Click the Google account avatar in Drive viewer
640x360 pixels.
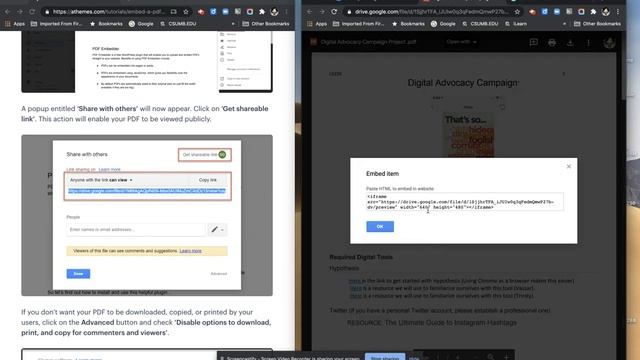[609, 42]
